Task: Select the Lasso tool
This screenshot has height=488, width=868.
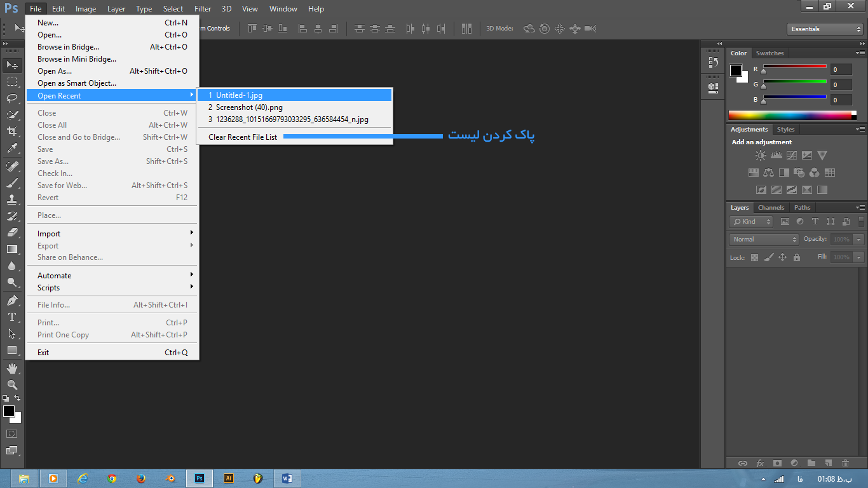Action: click(12, 98)
